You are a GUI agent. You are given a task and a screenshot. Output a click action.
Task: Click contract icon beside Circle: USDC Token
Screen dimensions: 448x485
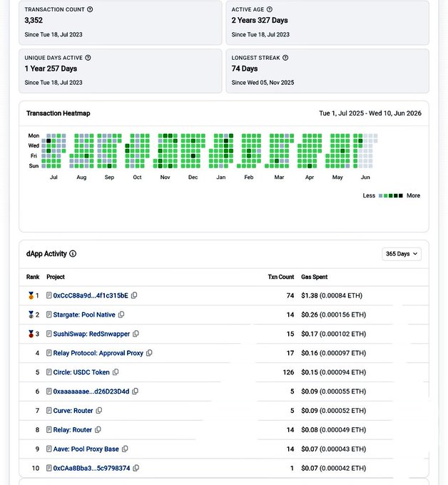[49, 372]
